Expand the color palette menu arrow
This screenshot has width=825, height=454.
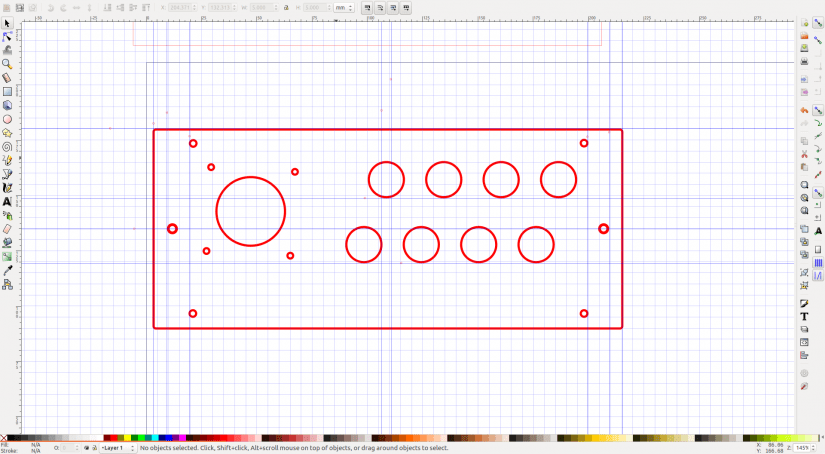[821, 438]
